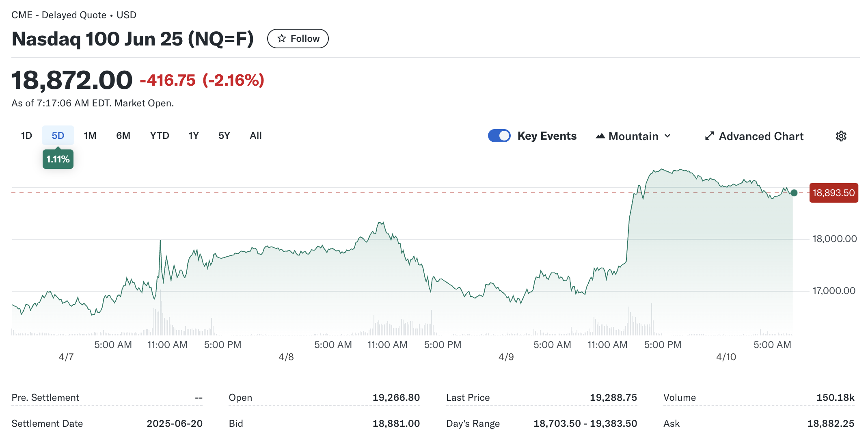
Task: Click the Follow button
Action: pyautogui.click(x=298, y=39)
